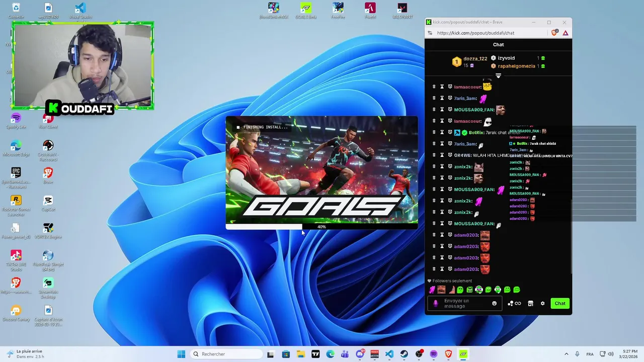Open the Streamlabs Desktop shortcut

48,288
